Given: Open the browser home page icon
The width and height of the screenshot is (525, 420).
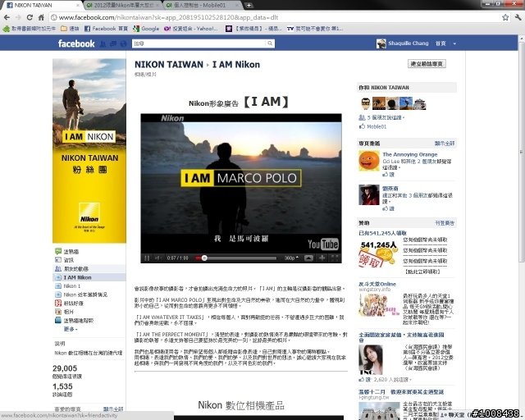Looking at the screenshot, I should pos(41,17).
